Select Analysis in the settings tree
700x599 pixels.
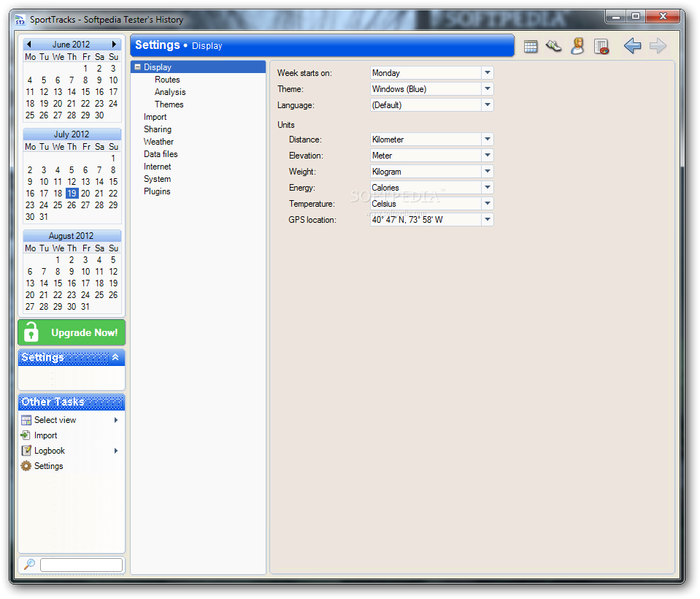(x=170, y=92)
